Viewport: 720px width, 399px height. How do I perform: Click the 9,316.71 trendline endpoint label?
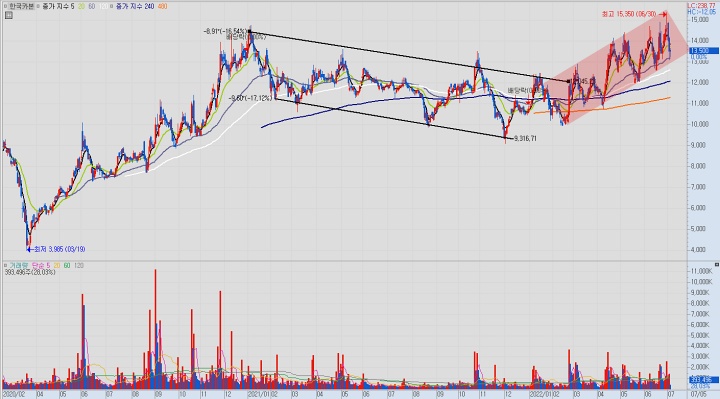click(525, 138)
